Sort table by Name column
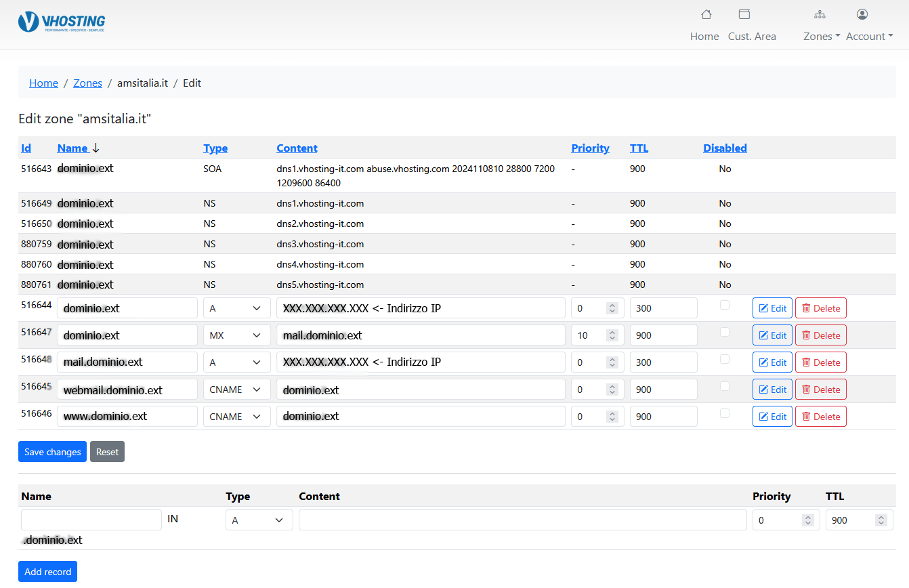909x588 pixels. point(72,148)
